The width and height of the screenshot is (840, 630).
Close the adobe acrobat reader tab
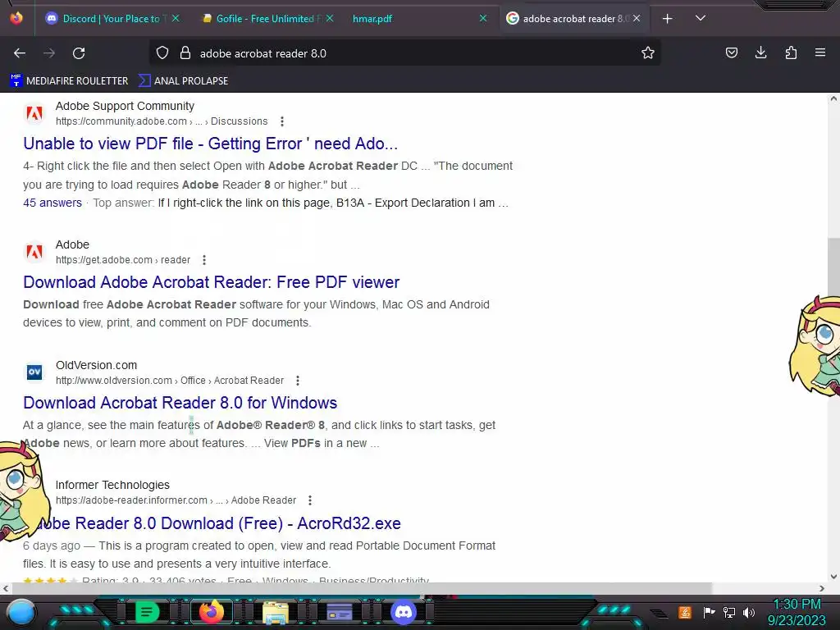[x=637, y=18]
